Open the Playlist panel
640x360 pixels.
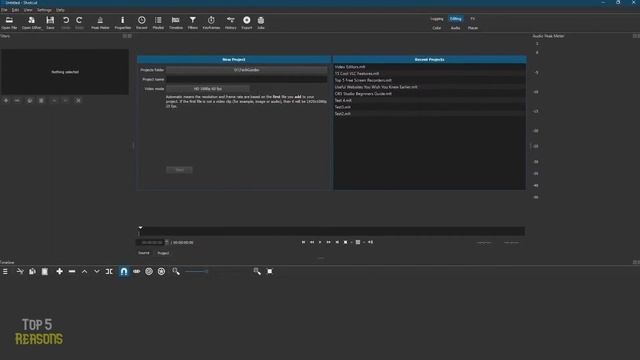158,23
